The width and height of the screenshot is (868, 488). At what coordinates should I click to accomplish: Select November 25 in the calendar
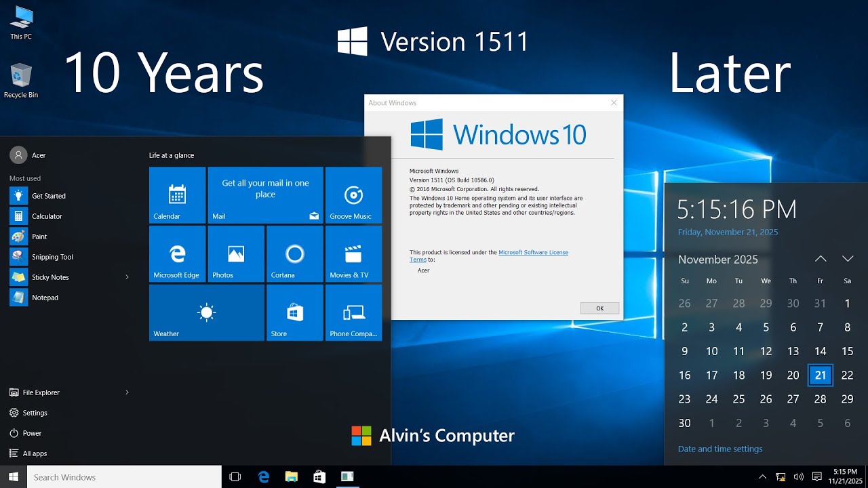tap(739, 399)
